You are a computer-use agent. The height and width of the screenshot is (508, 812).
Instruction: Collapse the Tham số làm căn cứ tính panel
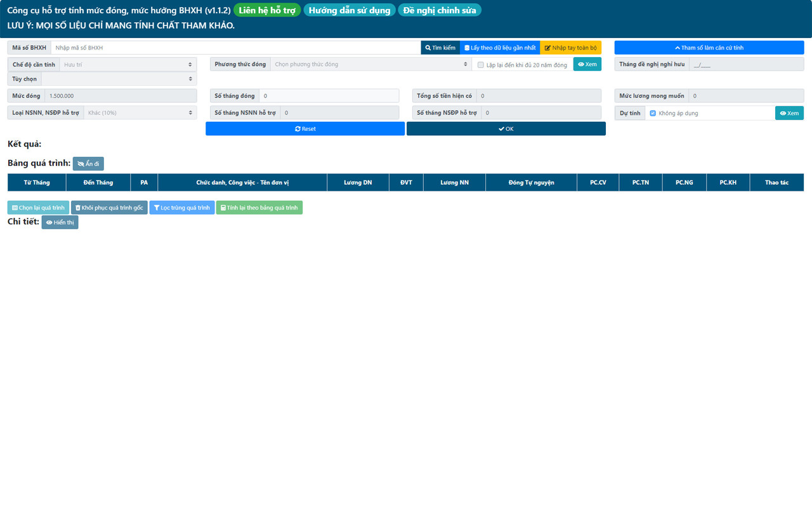(x=709, y=48)
